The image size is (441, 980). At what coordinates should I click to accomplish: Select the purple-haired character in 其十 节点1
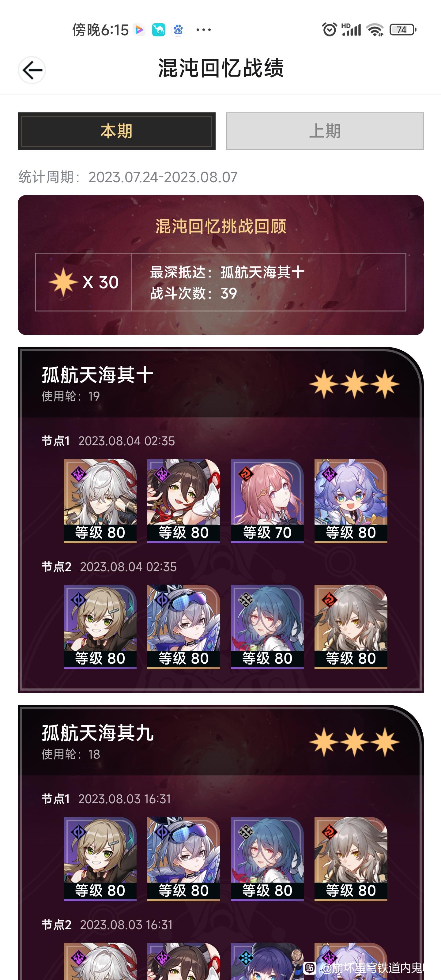click(x=351, y=501)
